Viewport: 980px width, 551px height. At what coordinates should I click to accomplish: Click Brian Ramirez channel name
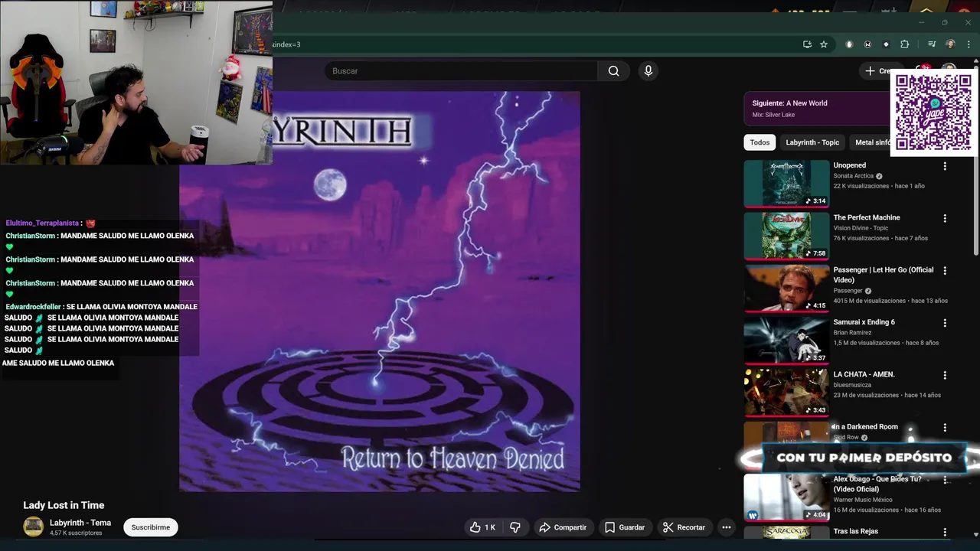tap(852, 333)
